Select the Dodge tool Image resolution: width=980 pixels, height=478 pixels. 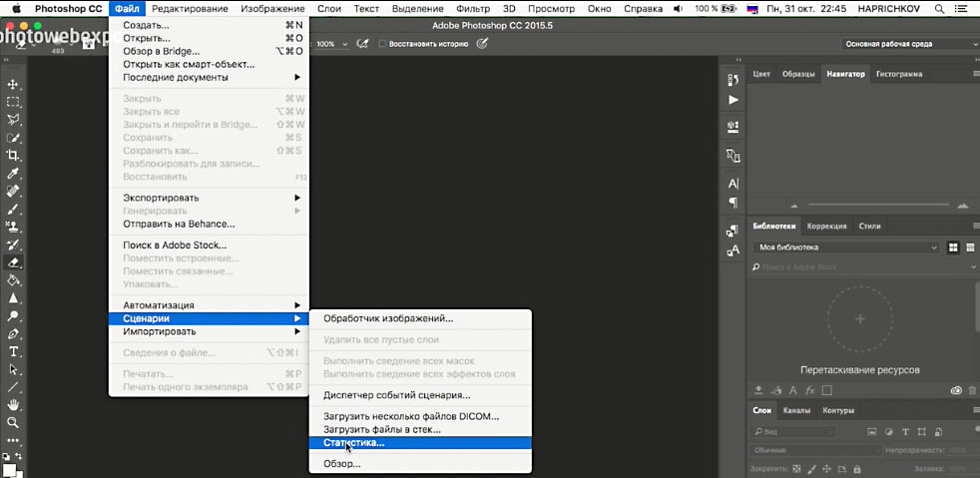[x=13, y=315]
